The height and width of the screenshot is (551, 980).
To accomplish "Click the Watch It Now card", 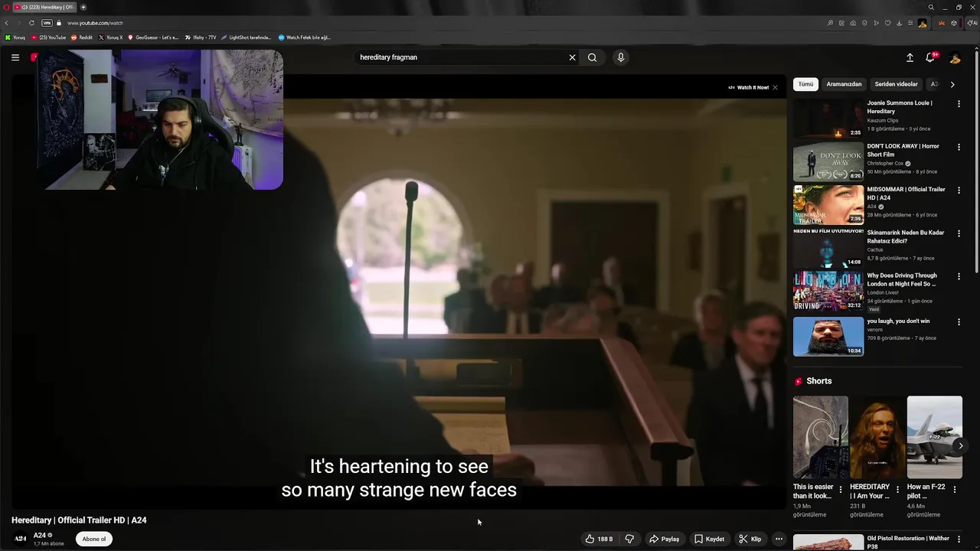I will click(x=748, y=87).
